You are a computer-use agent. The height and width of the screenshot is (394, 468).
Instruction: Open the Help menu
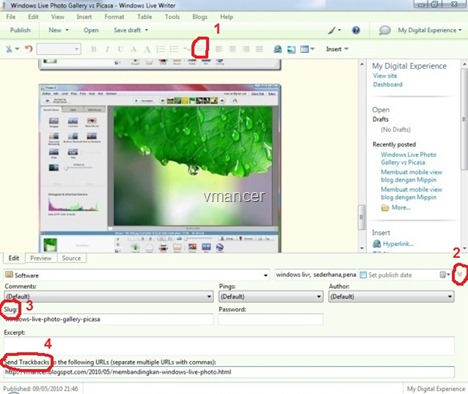(x=226, y=17)
